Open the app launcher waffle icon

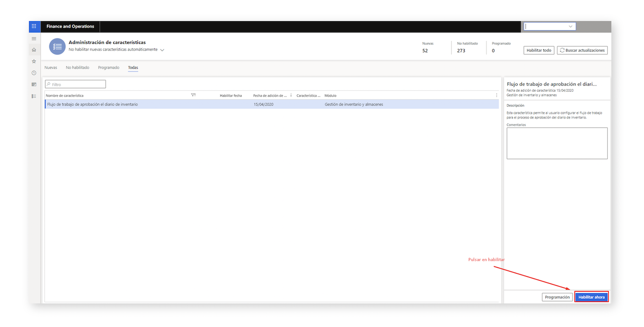point(34,26)
